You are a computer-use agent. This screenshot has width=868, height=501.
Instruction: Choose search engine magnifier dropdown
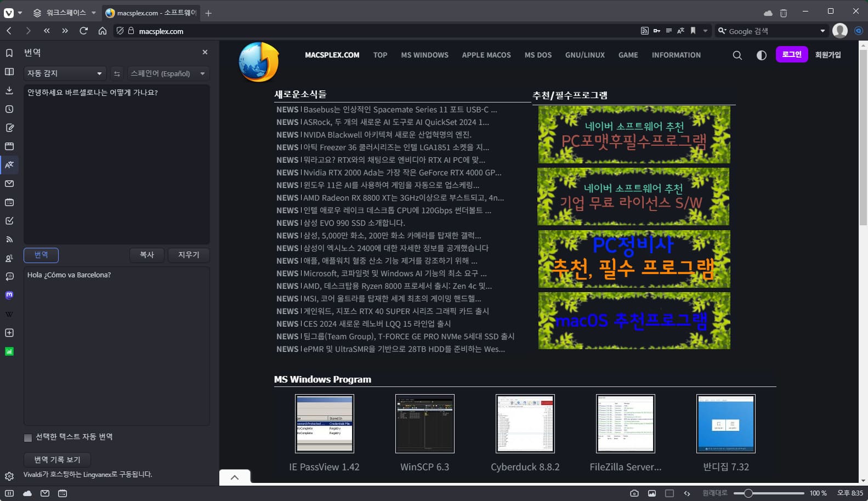[x=722, y=31]
